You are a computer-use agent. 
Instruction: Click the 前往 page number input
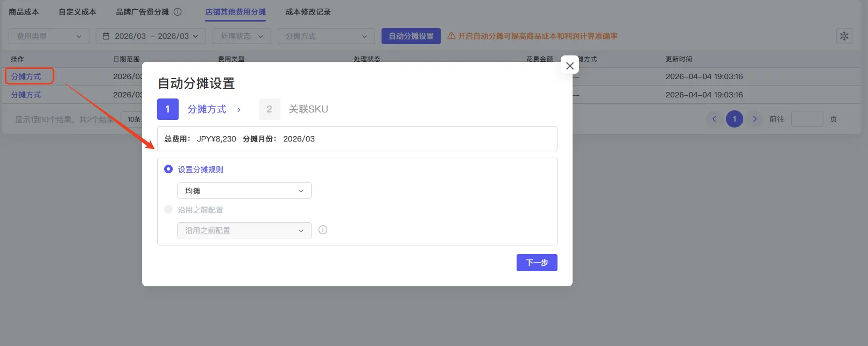coord(807,119)
